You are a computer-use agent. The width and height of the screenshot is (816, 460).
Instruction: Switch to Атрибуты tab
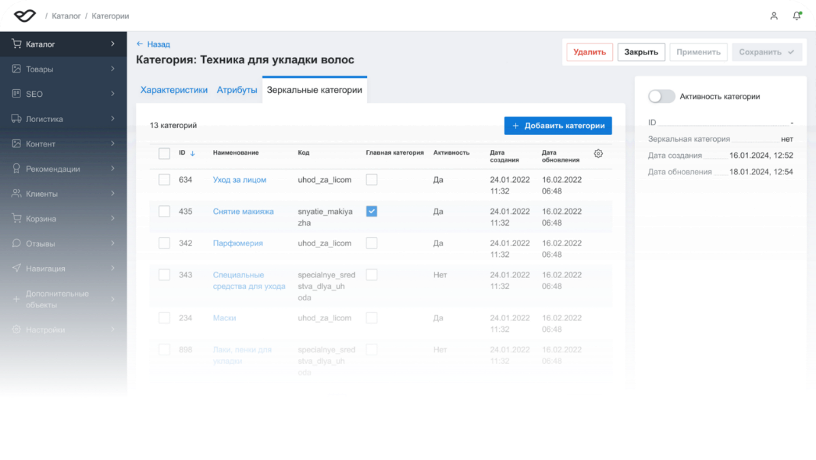(237, 90)
